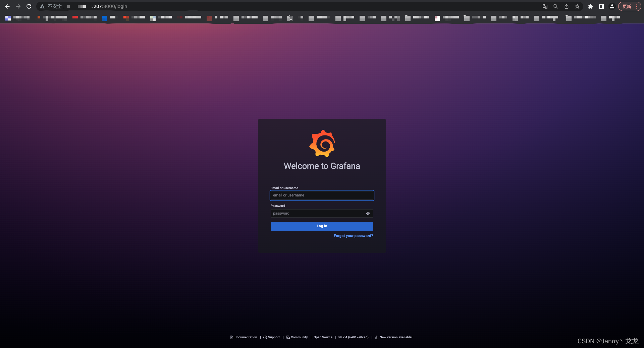Open the browser profile avatar
The width and height of the screenshot is (644, 348).
coord(612,6)
